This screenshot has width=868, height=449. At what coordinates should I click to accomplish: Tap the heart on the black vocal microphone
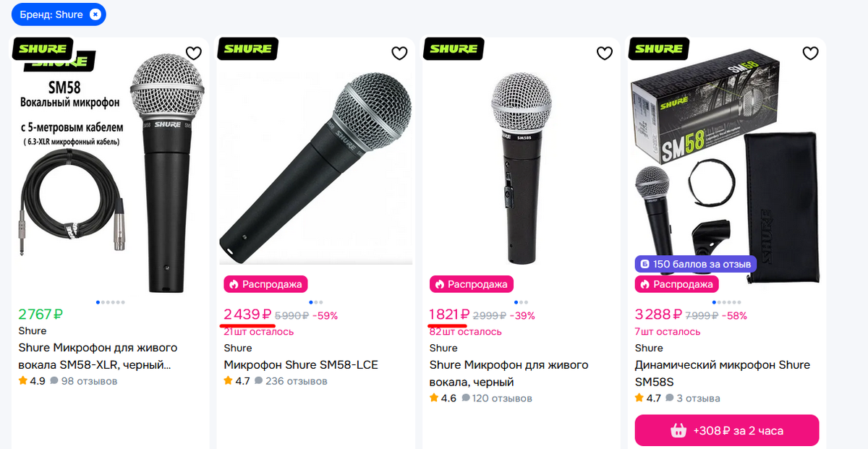click(x=605, y=53)
